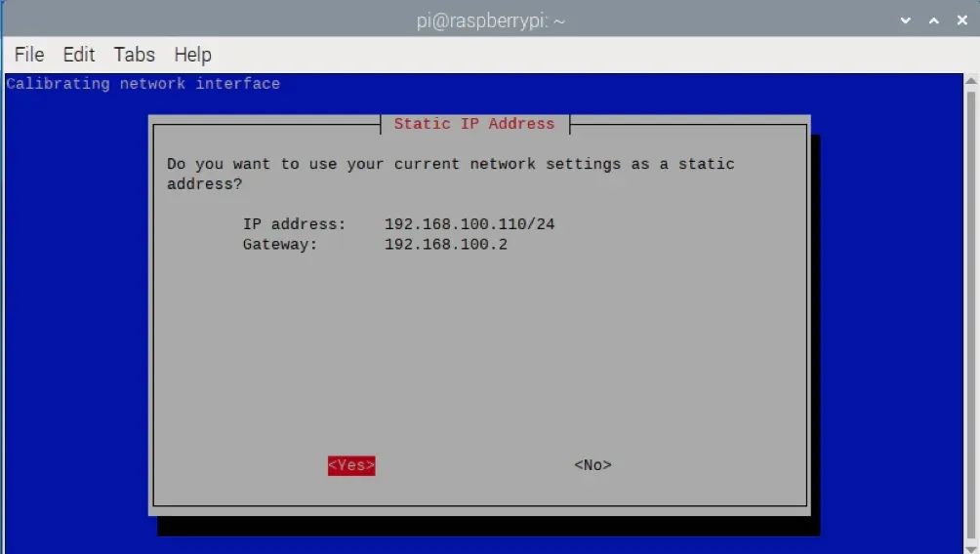Click the IP address value 192.168.100.110/24
Image resolution: width=980 pixels, height=554 pixels.
[469, 224]
